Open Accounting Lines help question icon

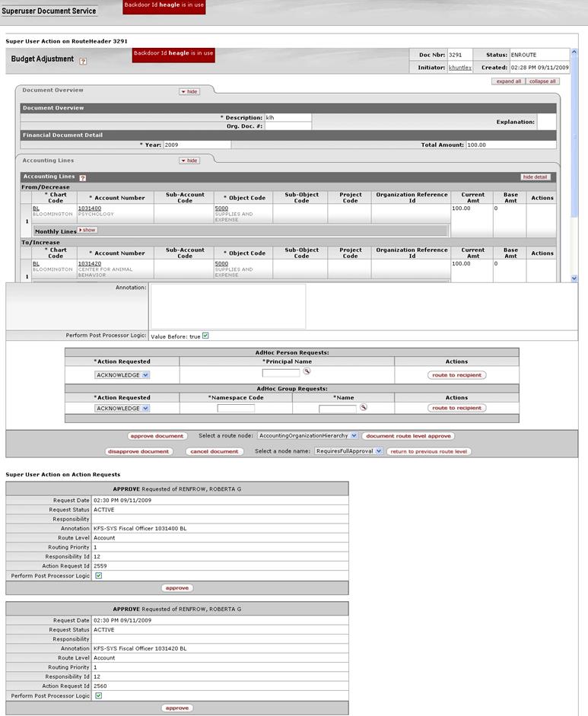click(83, 177)
